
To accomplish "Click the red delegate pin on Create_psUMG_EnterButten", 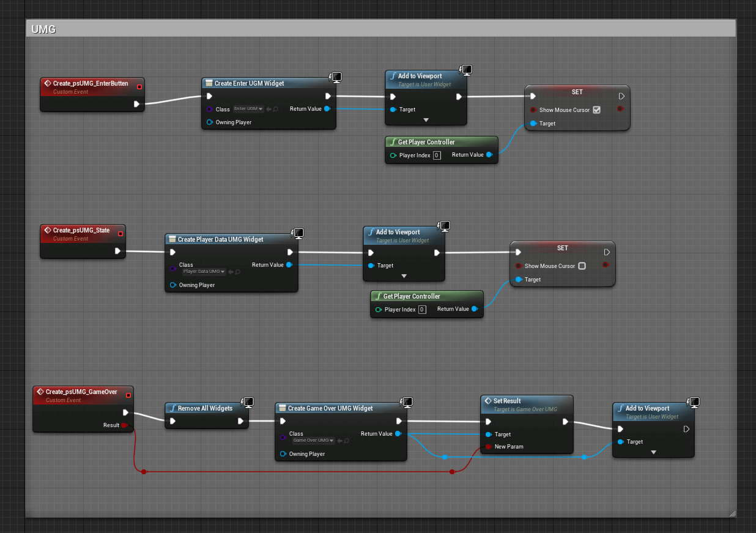I will pyautogui.click(x=139, y=87).
